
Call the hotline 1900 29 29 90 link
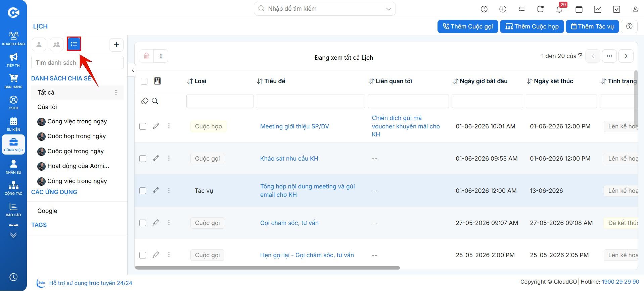tap(620, 282)
